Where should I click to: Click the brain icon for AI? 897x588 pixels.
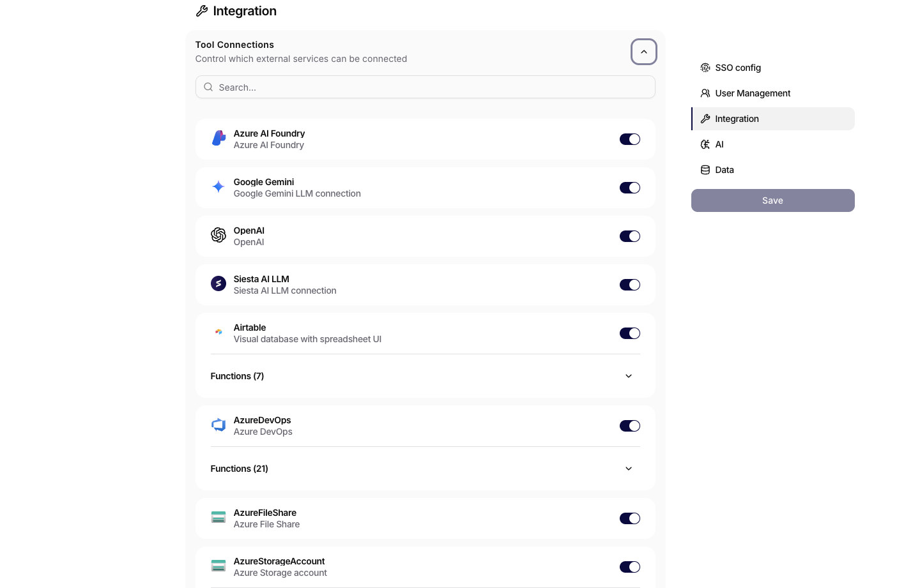[x=705, y=144]
